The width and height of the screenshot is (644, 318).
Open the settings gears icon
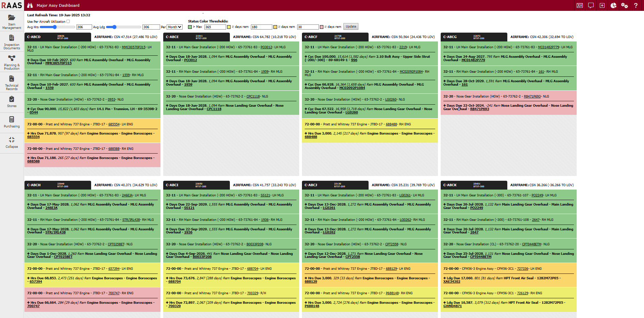[625, 5]
